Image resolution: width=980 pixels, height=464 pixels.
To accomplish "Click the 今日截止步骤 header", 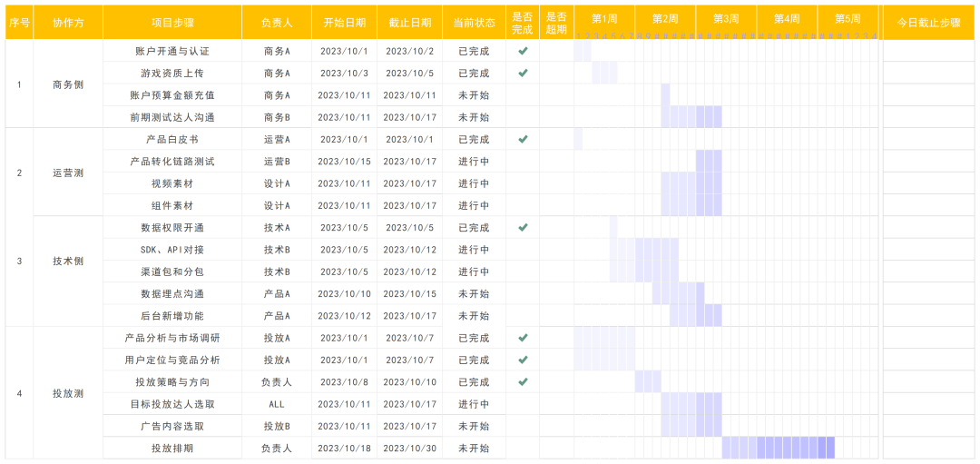I will [x=928, y=23].
